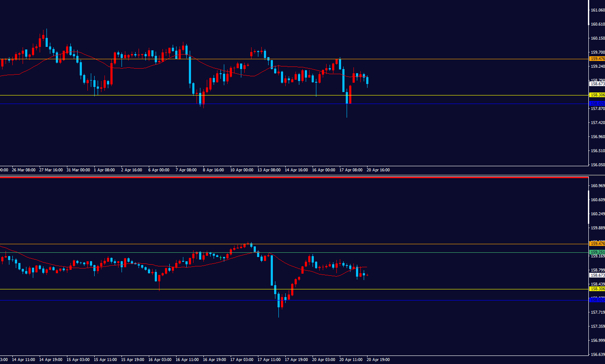
Task: Click the '15 Apr 03:00' time axis label
Action: click(x=78, y=360)
